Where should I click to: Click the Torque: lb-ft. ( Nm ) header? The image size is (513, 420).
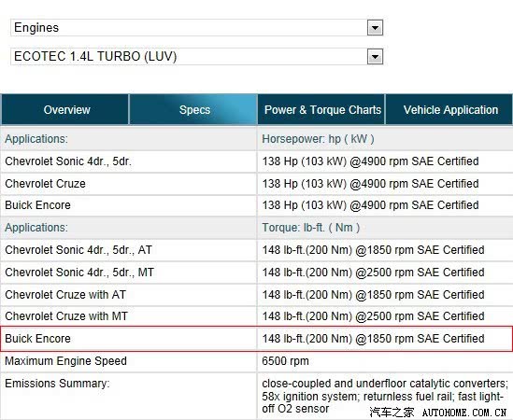pyautogui.click(x=311, y=228)
